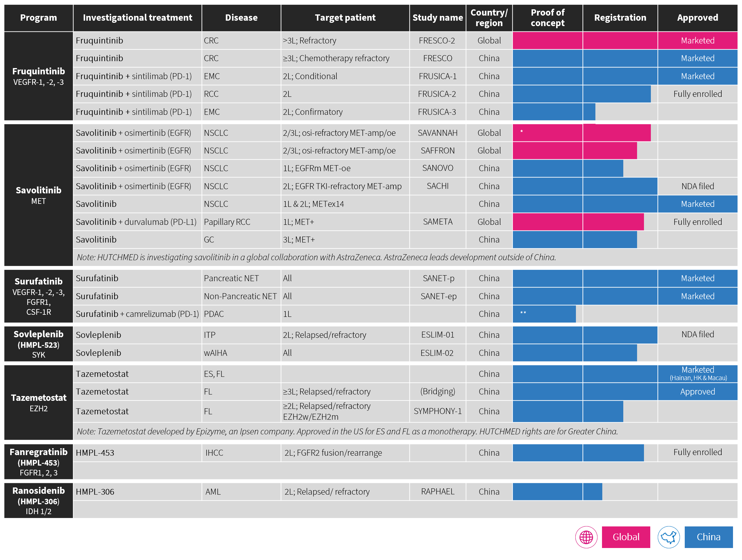The height and width of the screenshot is (560, 742).
Task: Click Fully enrolled for SAMETA row
Action: coord(697,222)
